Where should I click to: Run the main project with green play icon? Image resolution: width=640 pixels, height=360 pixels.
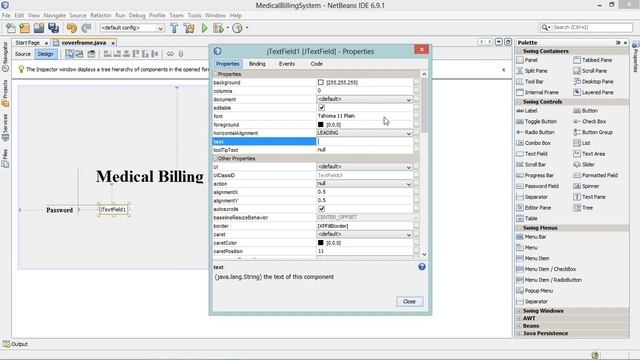tap(204, 28)
